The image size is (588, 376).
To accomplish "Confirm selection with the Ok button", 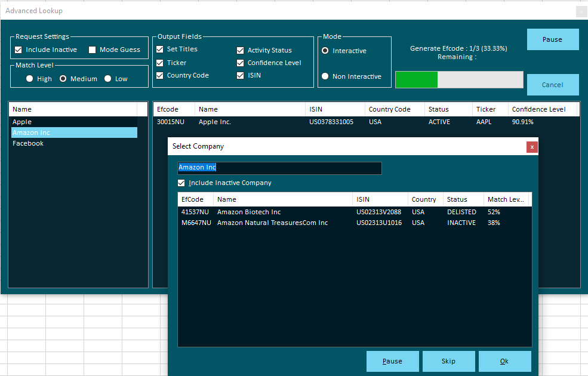I will pos(504,361).
